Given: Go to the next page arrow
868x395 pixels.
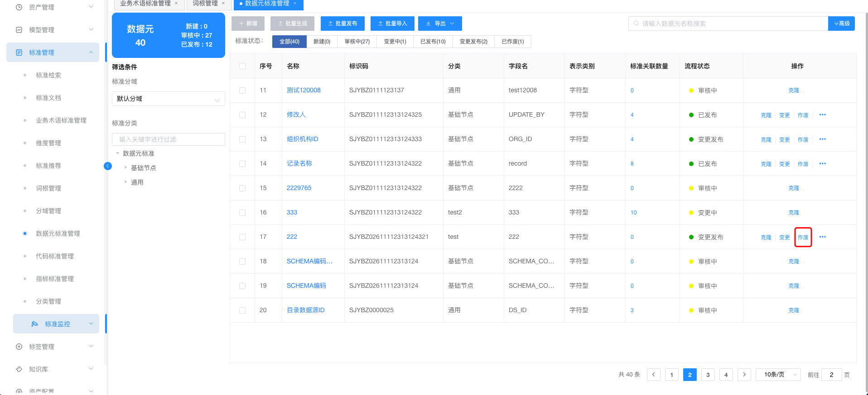Looking at the screenshot, I should pyautogui.click(x=744, y=375).
